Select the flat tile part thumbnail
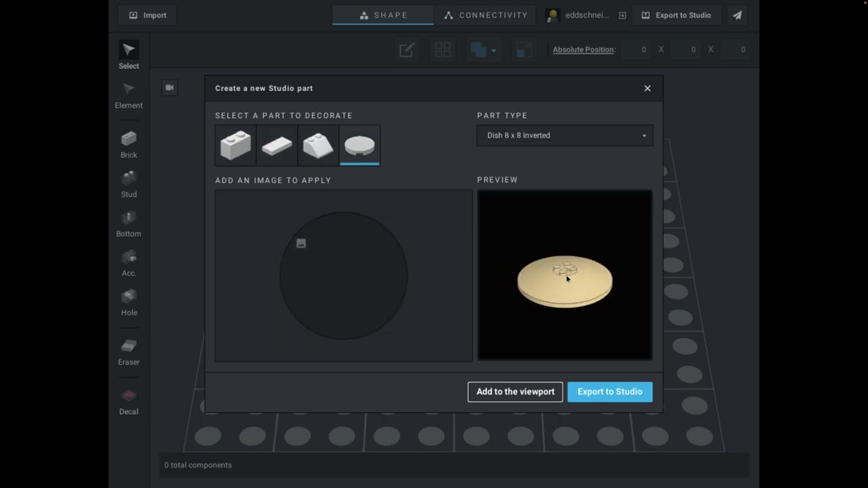Image resolution: width=868 pixels, height=488 pixels. pos(277,145)
